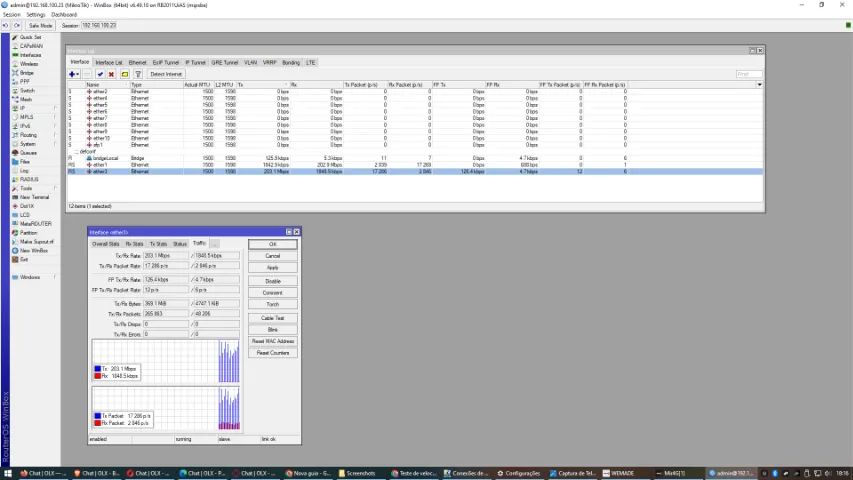This screenshot has height=480, width=853.
Task: Switch to the Bonding tab
Action: click(290, 63)
